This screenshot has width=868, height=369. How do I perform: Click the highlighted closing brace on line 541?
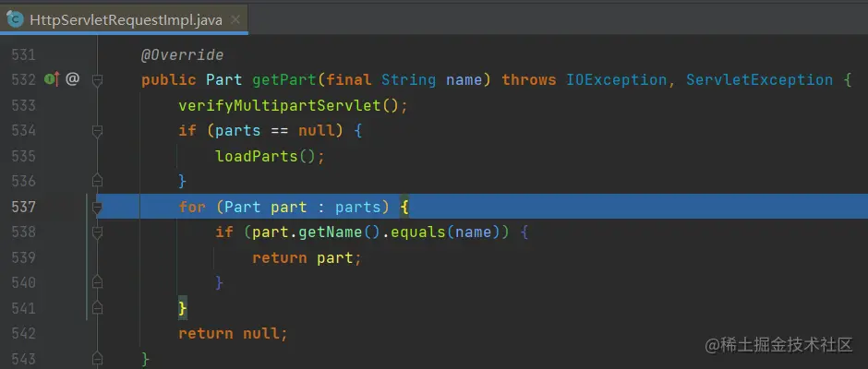tap(183, 307)
